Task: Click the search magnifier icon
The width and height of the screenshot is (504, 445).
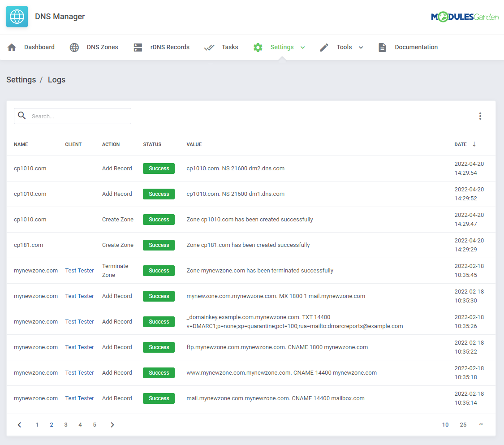Action: (22, 116)
